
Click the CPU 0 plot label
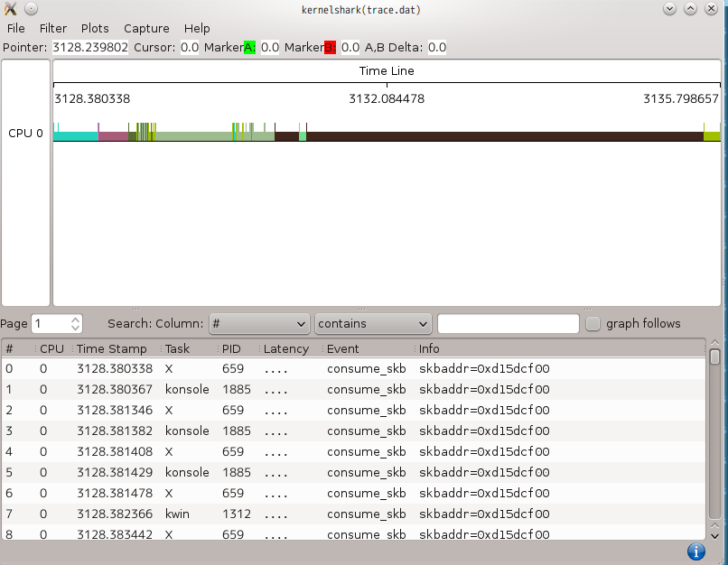[25, 134]
